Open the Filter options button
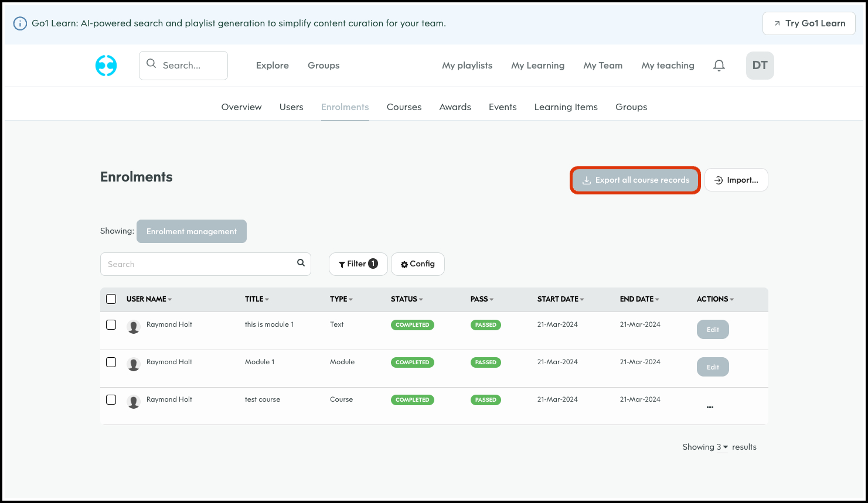868x503 pixels. (x=358, y=264)
